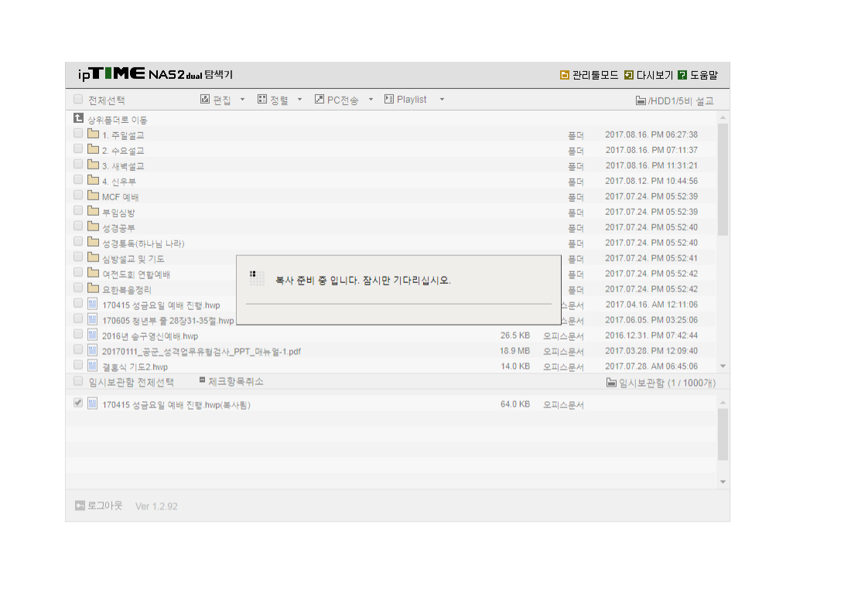Click 체크항목취소 text button

(x=236, y=382)
